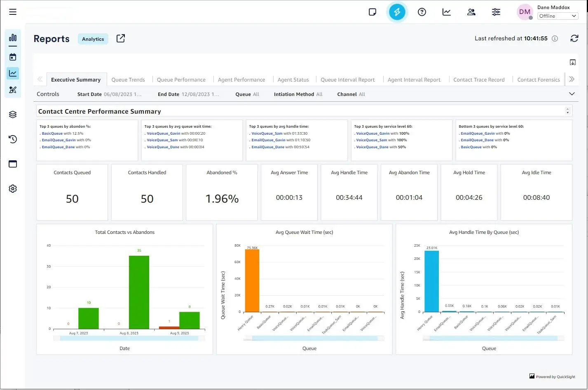Open the history clock icon in sidebar
Viewport: 588px width, 390px height.
[x=13, y=139]
